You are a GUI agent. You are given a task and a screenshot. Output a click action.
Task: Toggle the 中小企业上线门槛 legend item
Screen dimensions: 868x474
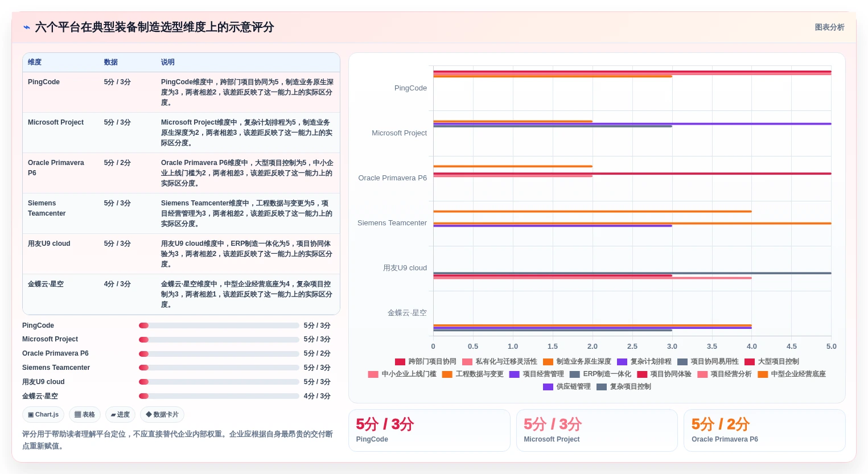click(x=402, y=374)
